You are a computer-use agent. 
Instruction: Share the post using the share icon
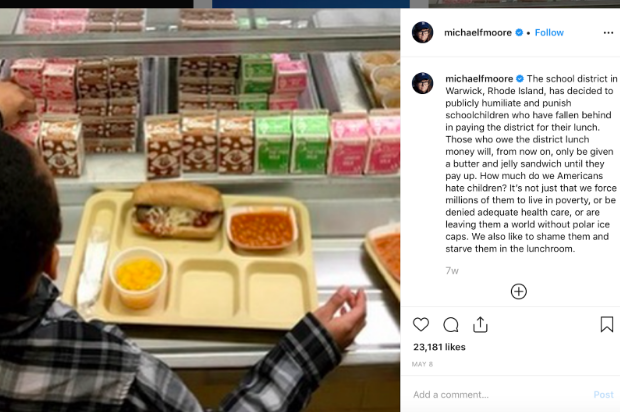pos(480,325)
